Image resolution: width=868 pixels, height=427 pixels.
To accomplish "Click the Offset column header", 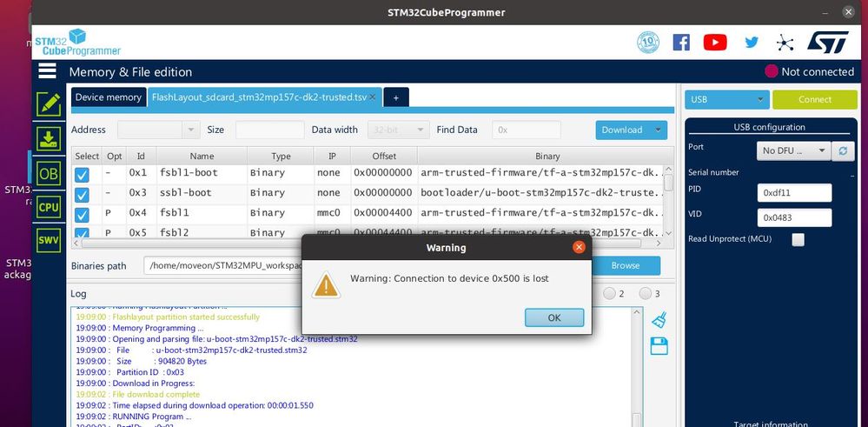I will (x=384, y=157).
